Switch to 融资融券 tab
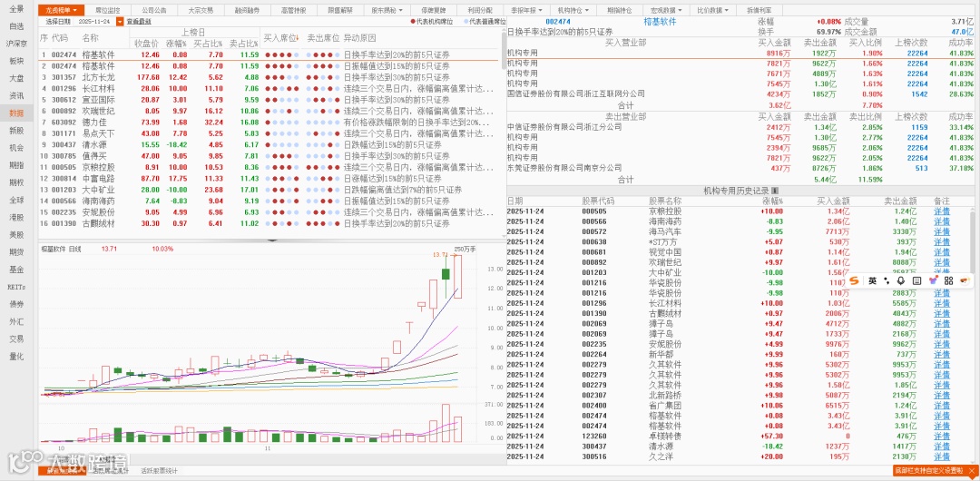The height and width of the screenshot is (481, 980). tap(247, 11)
